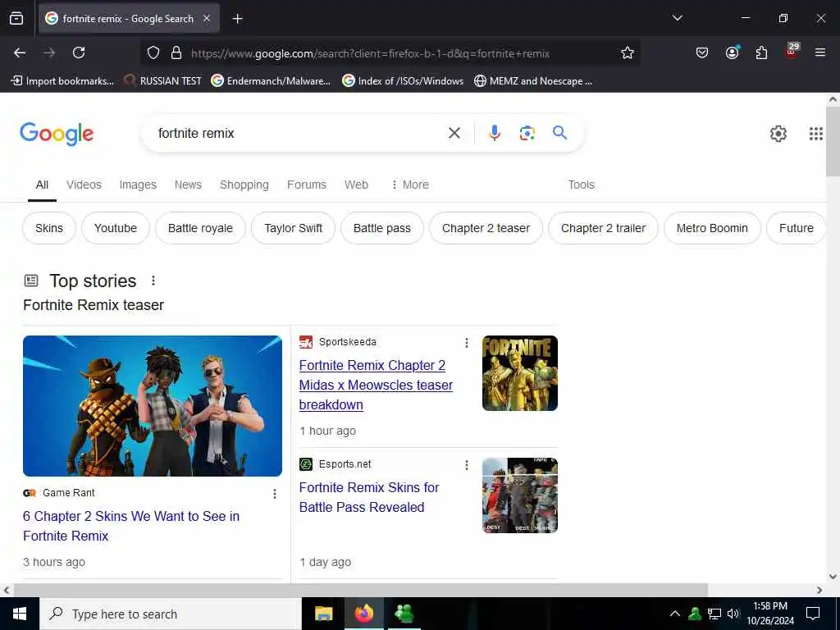Reload the current page
Image resolution: width=840 pixels, height=630 pixels.
[79, 52]
